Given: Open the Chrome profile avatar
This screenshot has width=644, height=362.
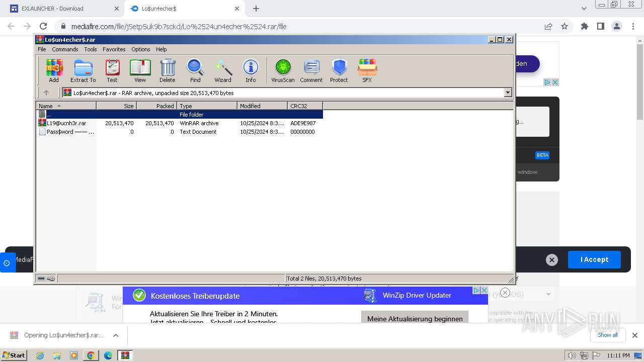Looking at the screenshot, I should point(616,26).
